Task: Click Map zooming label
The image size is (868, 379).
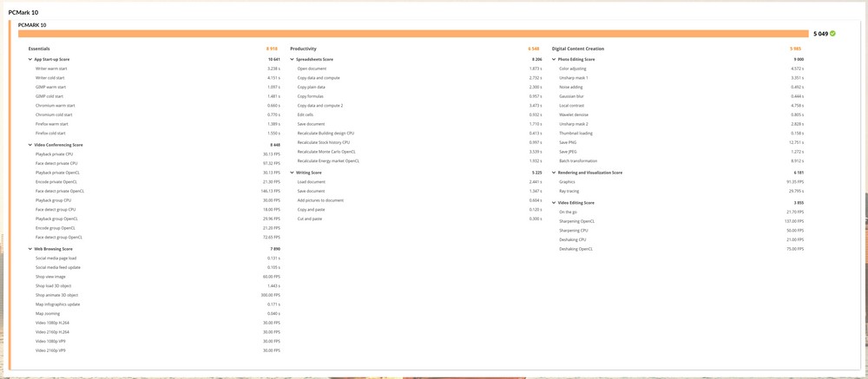Action: [47, 314]
